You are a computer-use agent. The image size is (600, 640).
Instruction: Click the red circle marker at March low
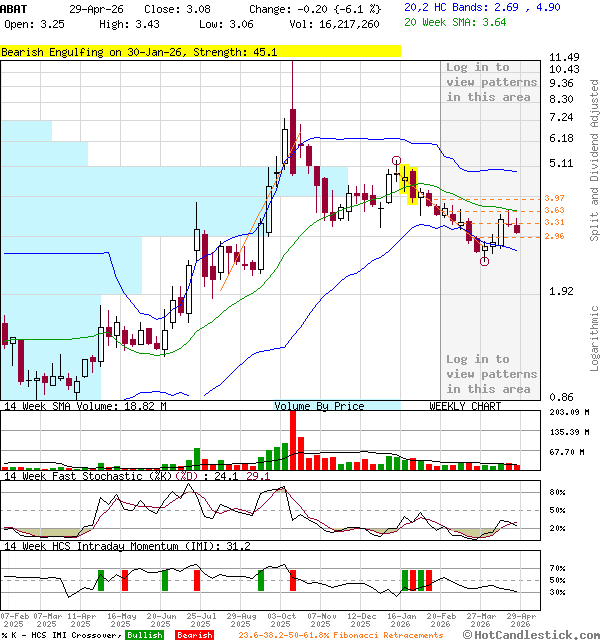485,261
